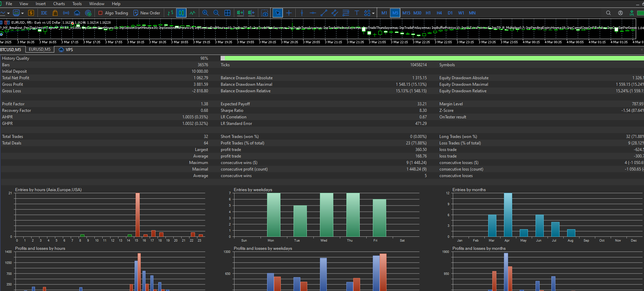The width and height of the screenshot is (644, 291).
Task: Click the Ticks value 10458214
Action: click(418, 65)
